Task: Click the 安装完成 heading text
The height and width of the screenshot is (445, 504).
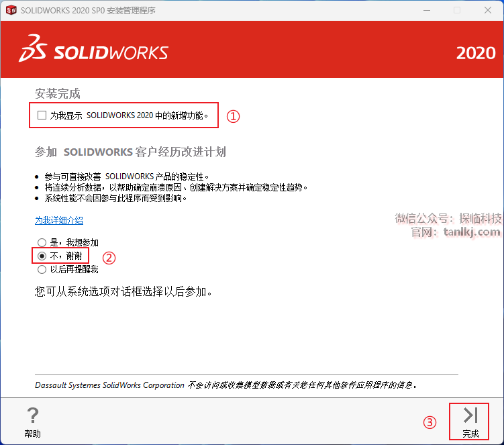Action: click(58, 93)
